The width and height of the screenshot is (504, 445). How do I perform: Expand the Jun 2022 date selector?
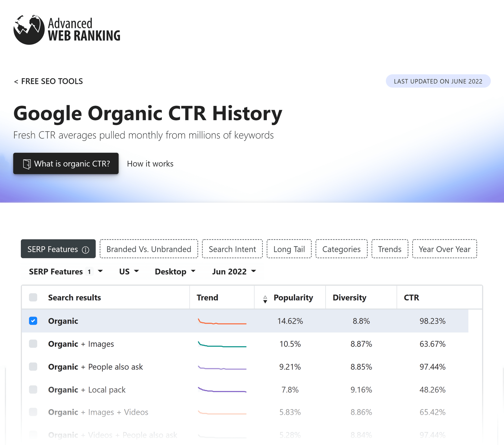[233, 272]
